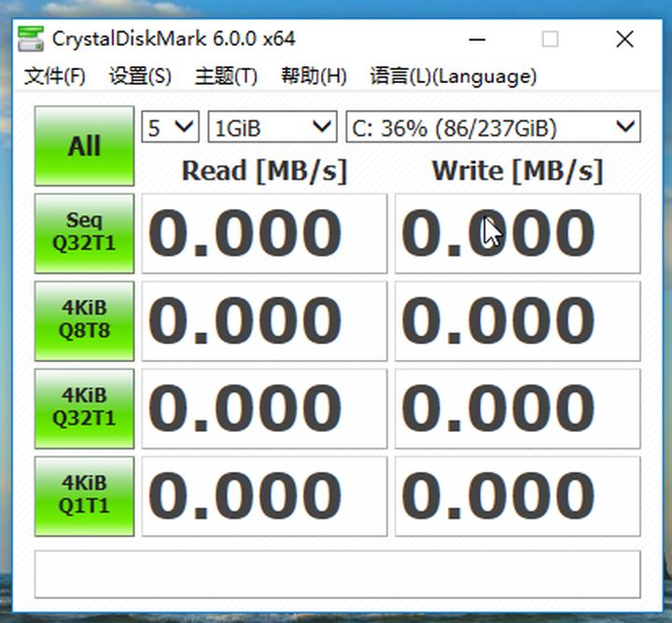This screenshot has height=623, width=672.
Task: Click the 4KiB Q32T1 write result value
Action: [518, 408]
